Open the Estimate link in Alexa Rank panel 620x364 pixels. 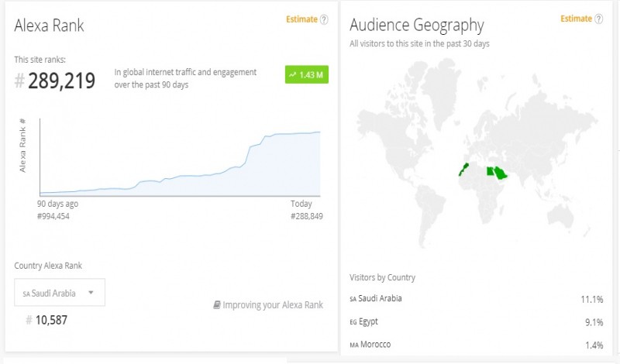[x=301, y=19]
